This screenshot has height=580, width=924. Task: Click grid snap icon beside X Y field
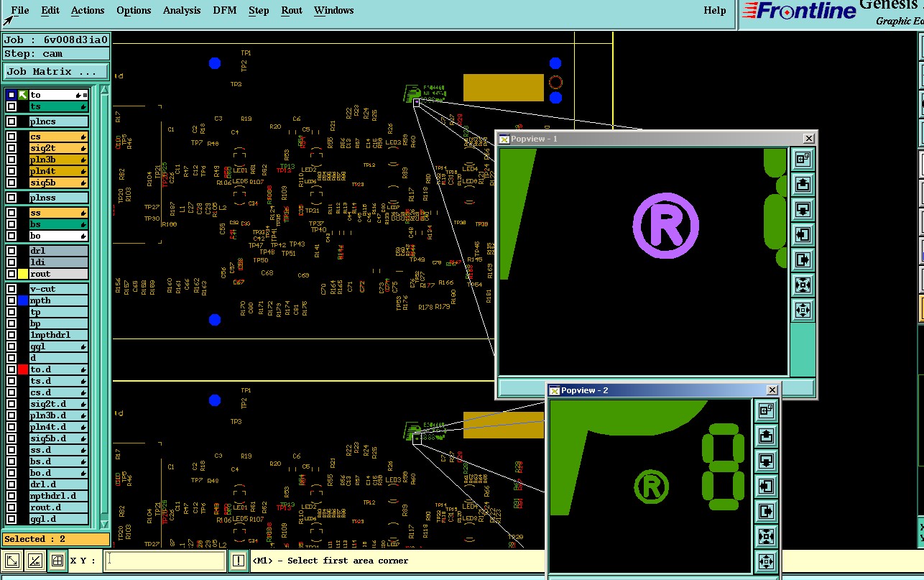point(57,561)
